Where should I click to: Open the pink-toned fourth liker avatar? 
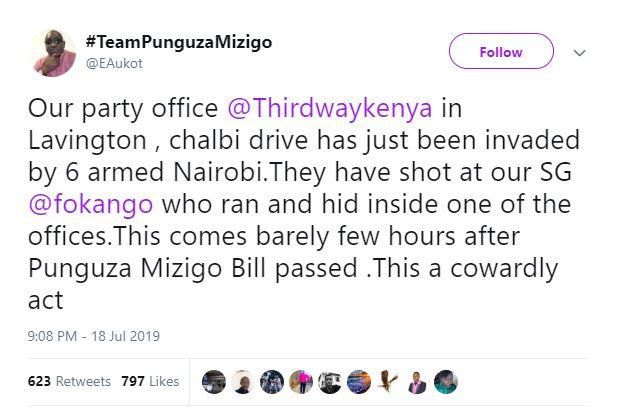tap(300, 381)
